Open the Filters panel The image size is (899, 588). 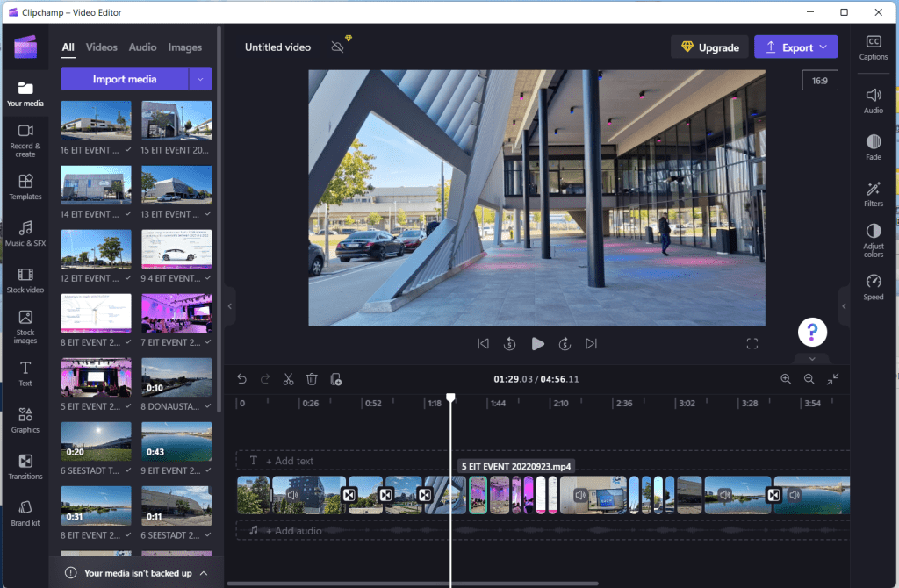pos(873,193)
